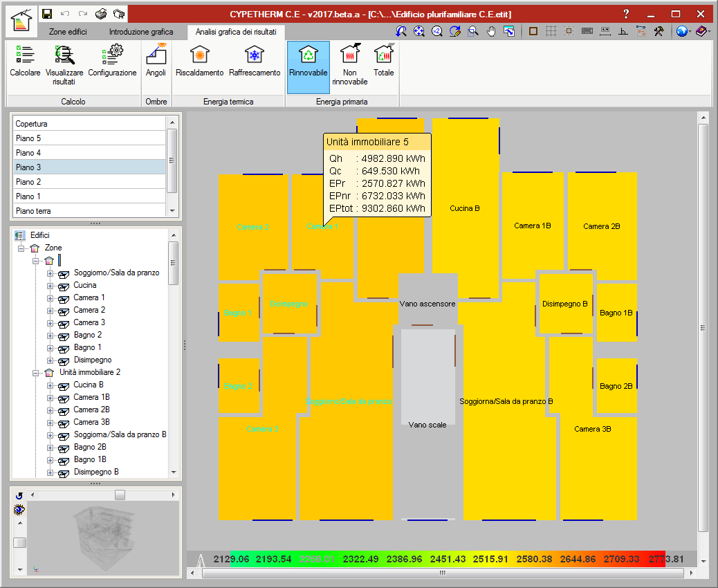The width and height of the screenshot is (718, 588).
Task: Expand Soggiorno/Sala da pranzo tree node
Action: click(x=50, y=273)
